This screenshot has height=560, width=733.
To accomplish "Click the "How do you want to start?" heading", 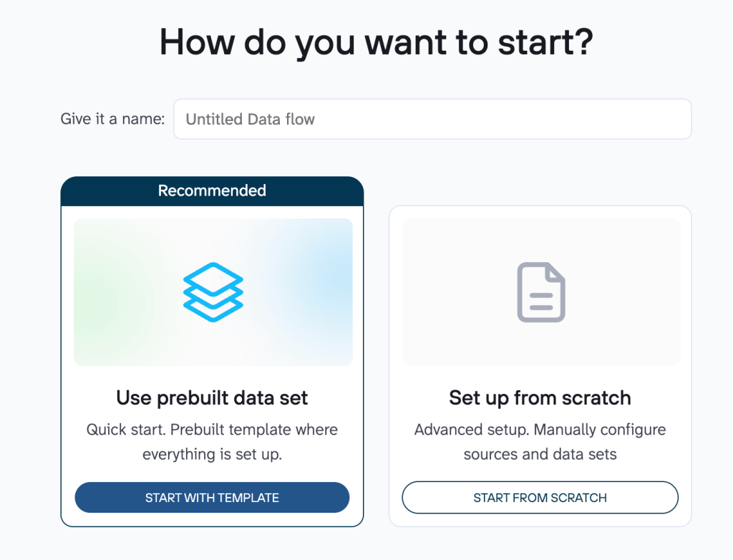I will [x=377, y=43].
